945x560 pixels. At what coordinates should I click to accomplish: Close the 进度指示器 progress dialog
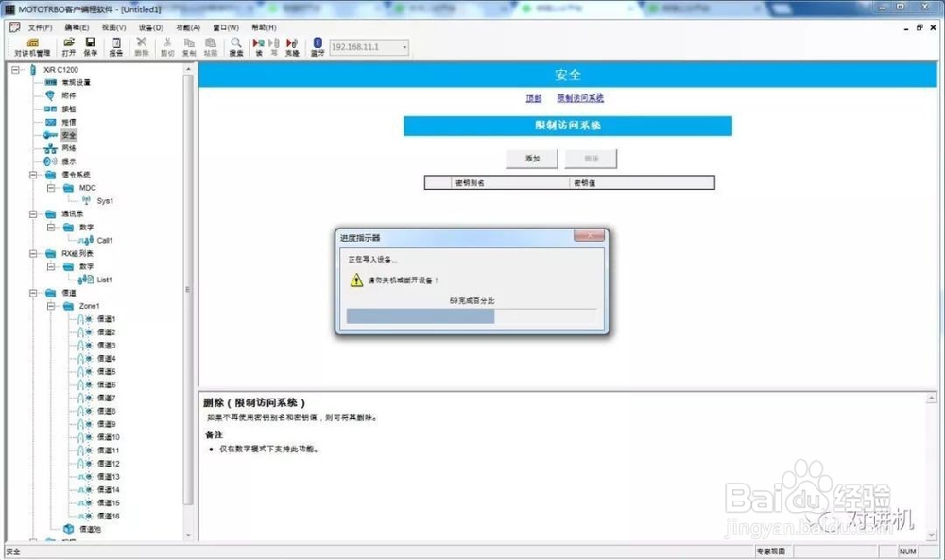pyautogui.click(x=589, y=235)
